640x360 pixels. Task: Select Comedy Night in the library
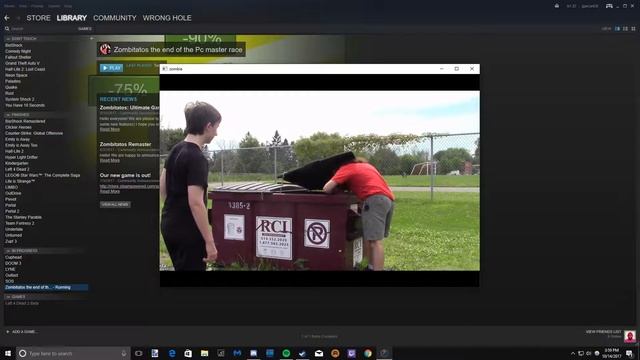[18, 51]
